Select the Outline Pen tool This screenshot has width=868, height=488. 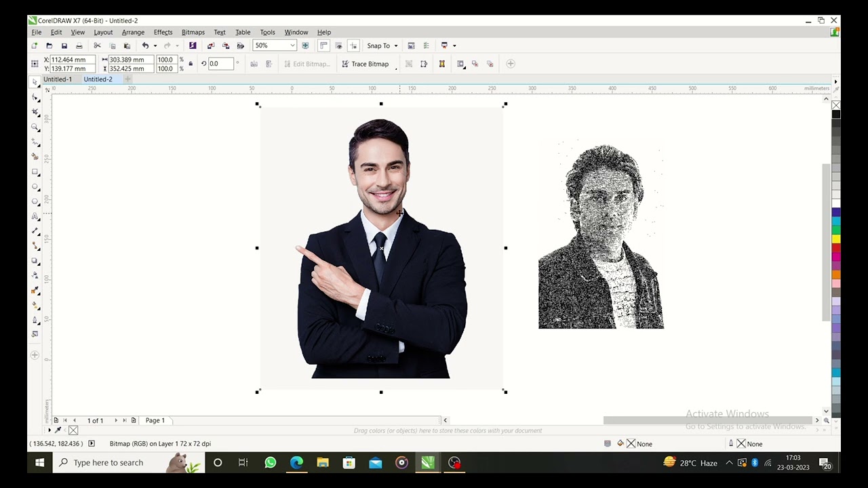click(35, 320)
